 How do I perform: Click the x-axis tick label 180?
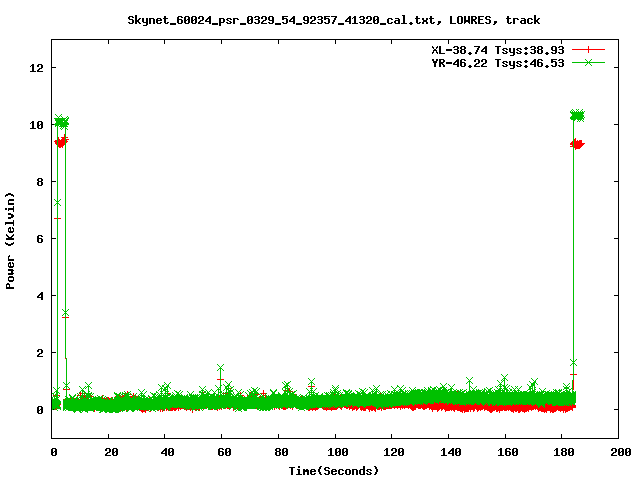click(564, 452)
